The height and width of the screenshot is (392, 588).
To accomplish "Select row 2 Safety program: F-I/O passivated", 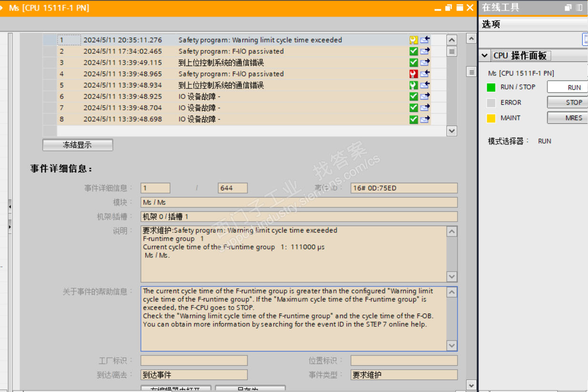I will pyautogui.click(x=244, y=51).
